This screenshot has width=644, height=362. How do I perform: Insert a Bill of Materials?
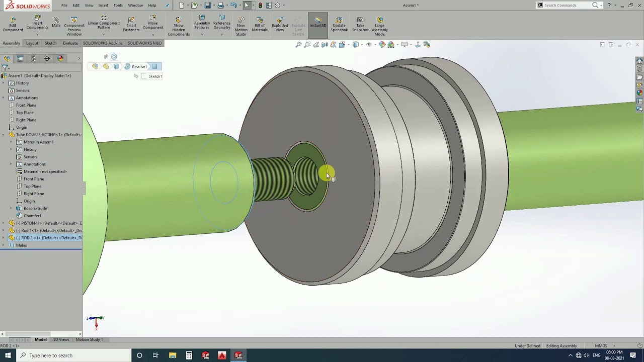[260, 25]
